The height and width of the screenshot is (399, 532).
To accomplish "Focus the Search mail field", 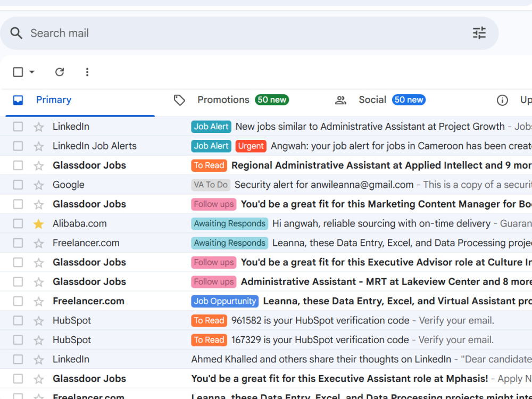I will pyautogui.click(x=250, y=33).
